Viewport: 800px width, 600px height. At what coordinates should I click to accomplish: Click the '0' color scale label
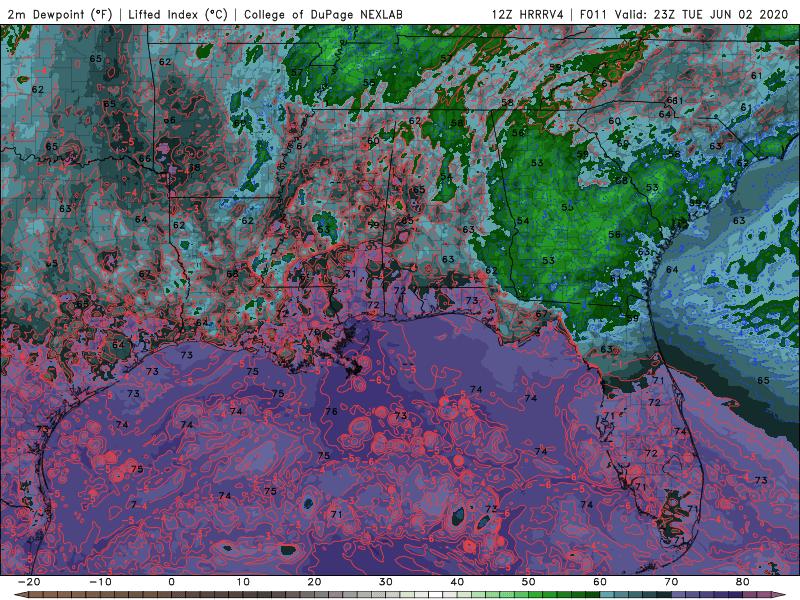[171, 582]
